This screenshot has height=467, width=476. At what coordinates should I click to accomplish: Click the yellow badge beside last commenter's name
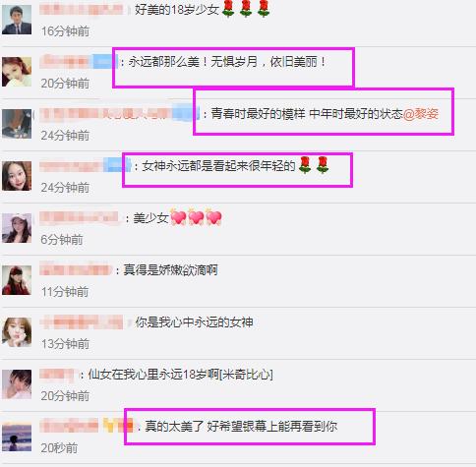109,426
